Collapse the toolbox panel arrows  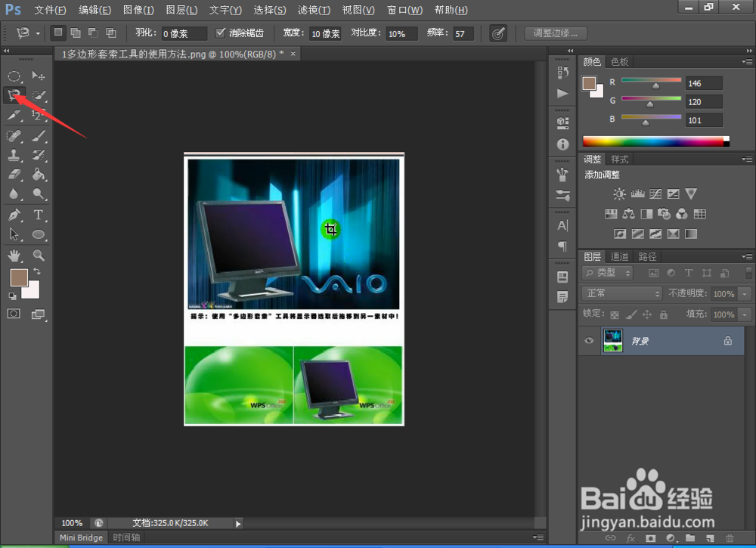[6, 51]
